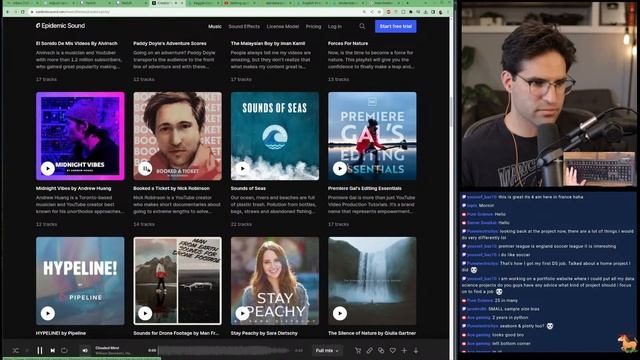The image size is (640, 360).
Task: Click the Log in link
Action: click(335, 26)
